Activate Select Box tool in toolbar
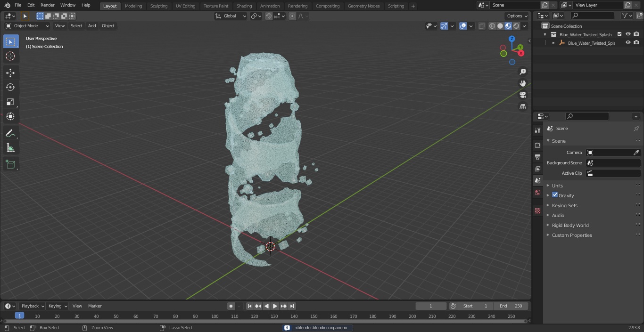The height and width of the screenshot is (332, 644). pyautogui.click(x=10, y=41)
